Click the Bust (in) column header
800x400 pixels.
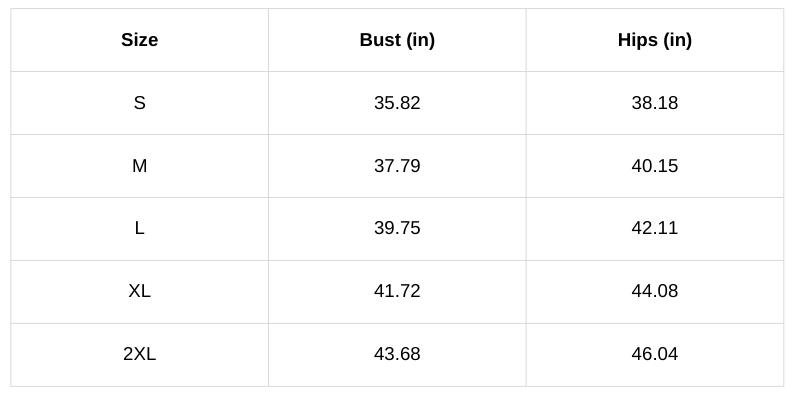(397, 40)
